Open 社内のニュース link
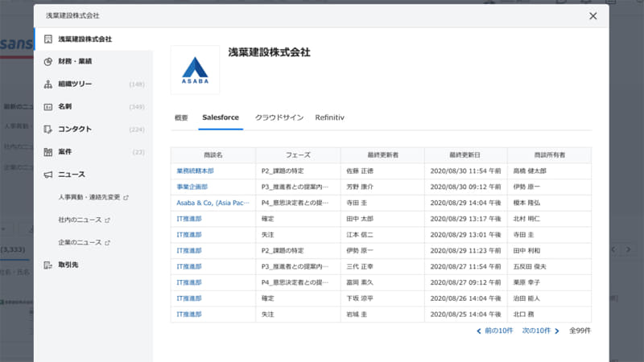 tap(80, 220)
